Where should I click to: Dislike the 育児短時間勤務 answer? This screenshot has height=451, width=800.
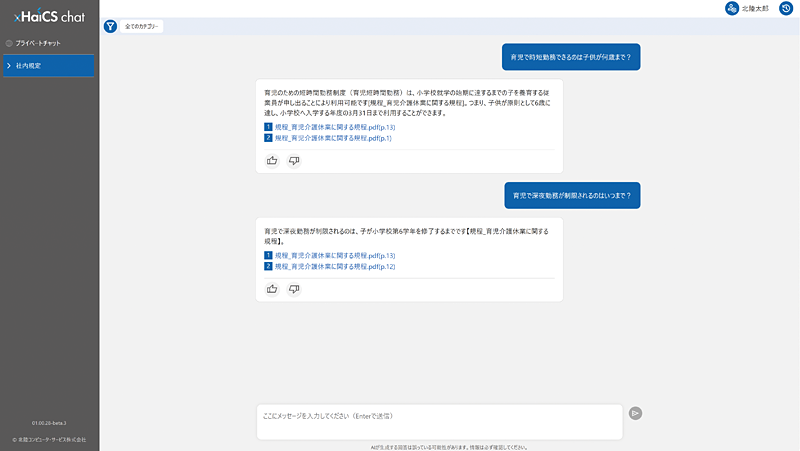point(294,161)
